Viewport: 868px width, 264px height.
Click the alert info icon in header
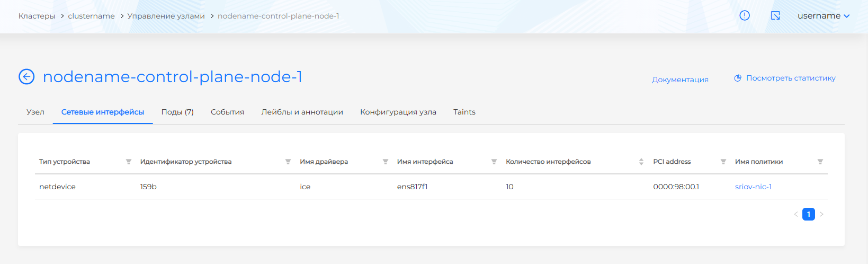pos(745,16)
